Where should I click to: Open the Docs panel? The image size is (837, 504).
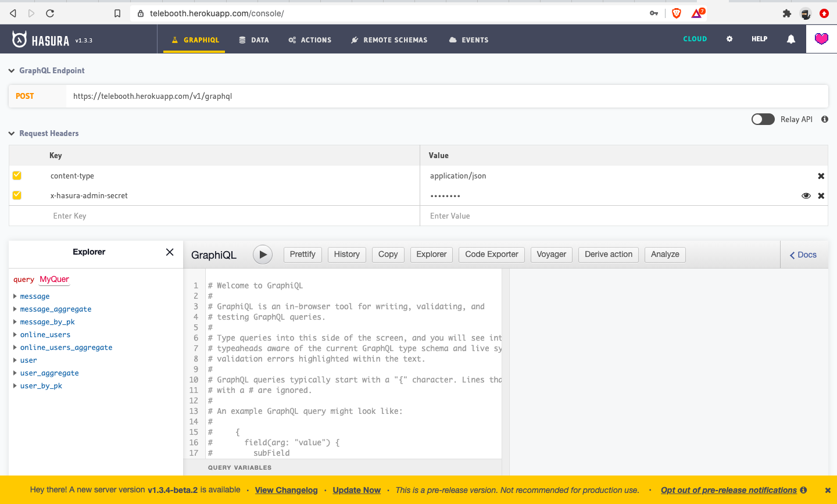click(x=803, y=255)
